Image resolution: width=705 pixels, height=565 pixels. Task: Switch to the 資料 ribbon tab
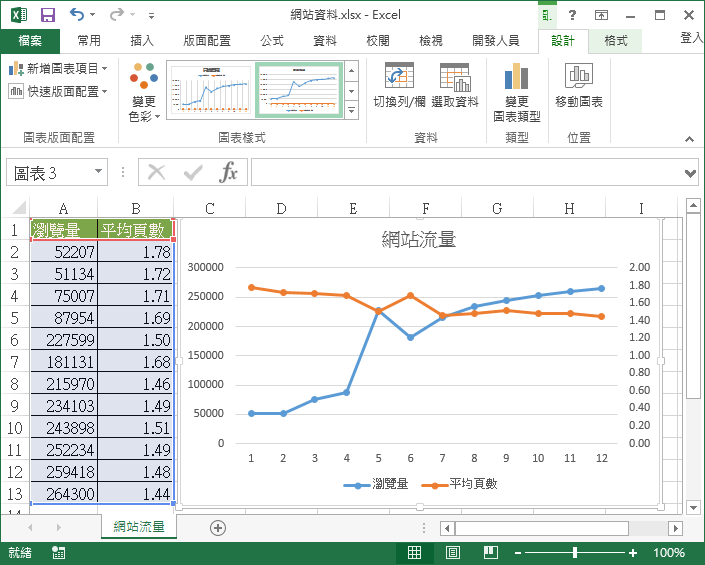tap(325, 41)
